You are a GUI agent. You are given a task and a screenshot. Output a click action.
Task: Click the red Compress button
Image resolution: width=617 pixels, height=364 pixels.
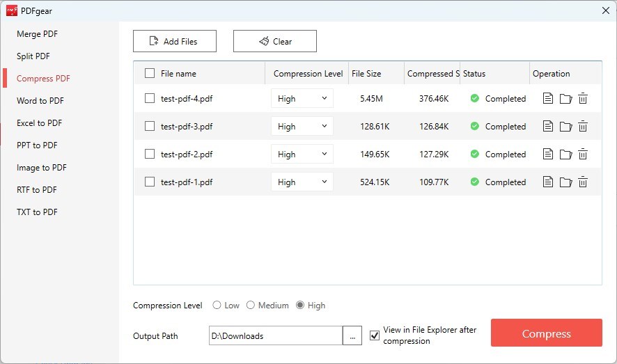point(546,333)
